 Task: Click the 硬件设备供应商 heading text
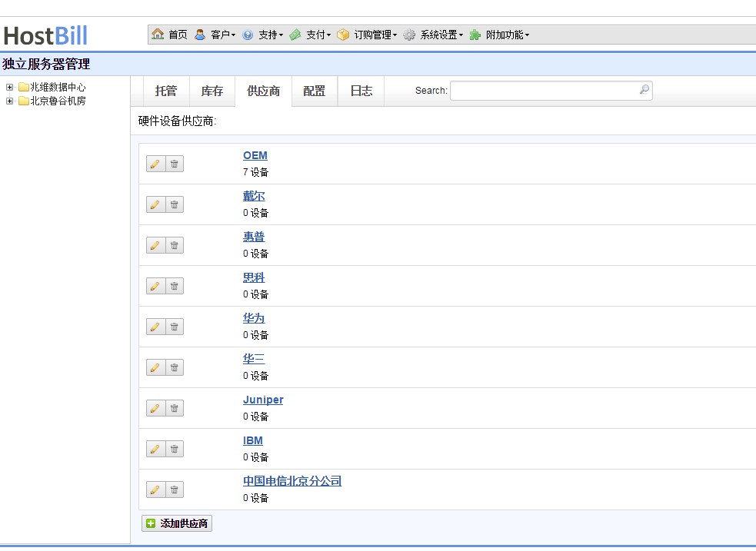[x=177, y=121]
